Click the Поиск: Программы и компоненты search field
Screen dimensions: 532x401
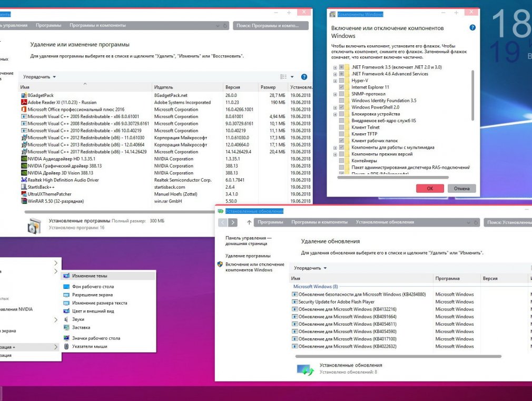[271, 25]
